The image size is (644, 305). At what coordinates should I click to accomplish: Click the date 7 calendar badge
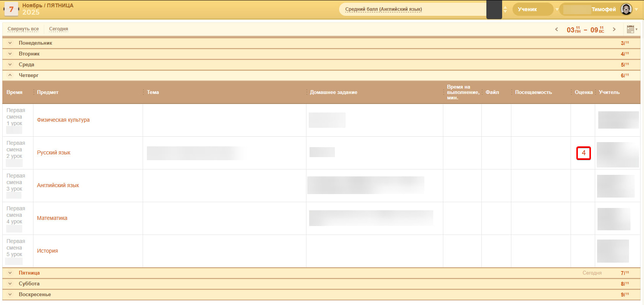(x=11, y=9)
